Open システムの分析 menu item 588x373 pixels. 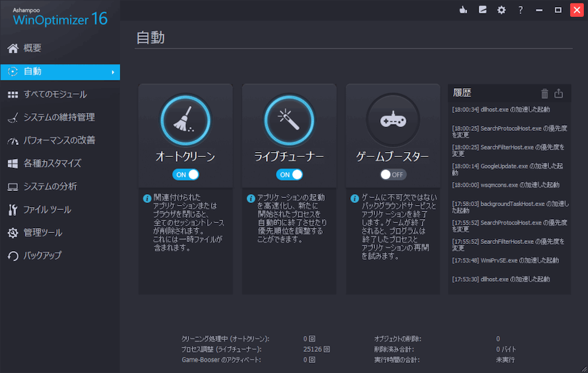60,187
